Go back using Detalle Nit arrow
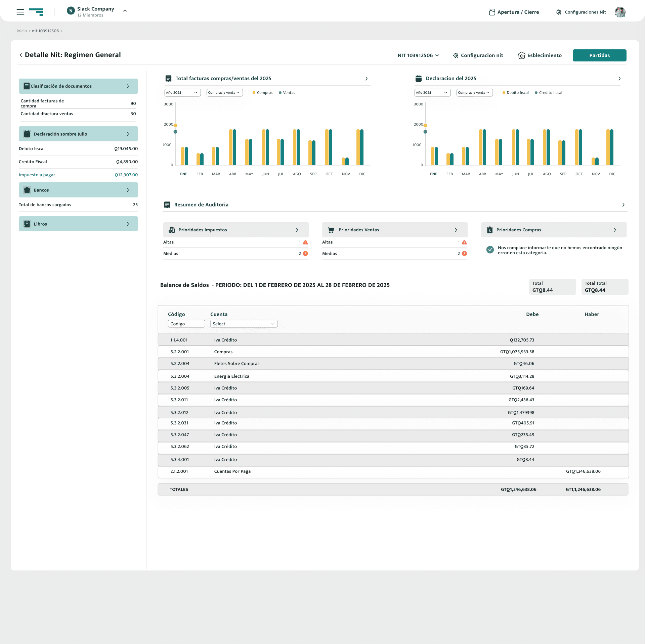The width and height of the screenshot is (645, 644). [21, 55]
